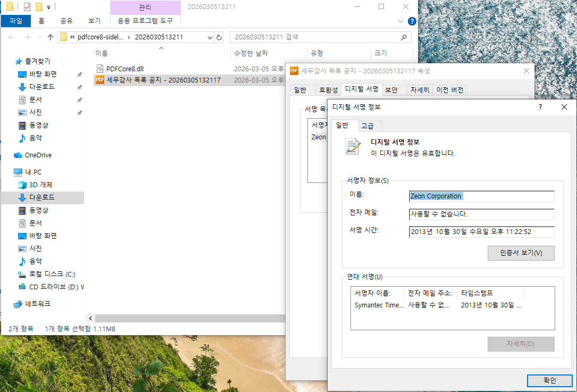The width and height of the screenshot is (577, 392).
Task: Click properties checkmark icon in quick access toolbar
Action: tap(27, 7)
